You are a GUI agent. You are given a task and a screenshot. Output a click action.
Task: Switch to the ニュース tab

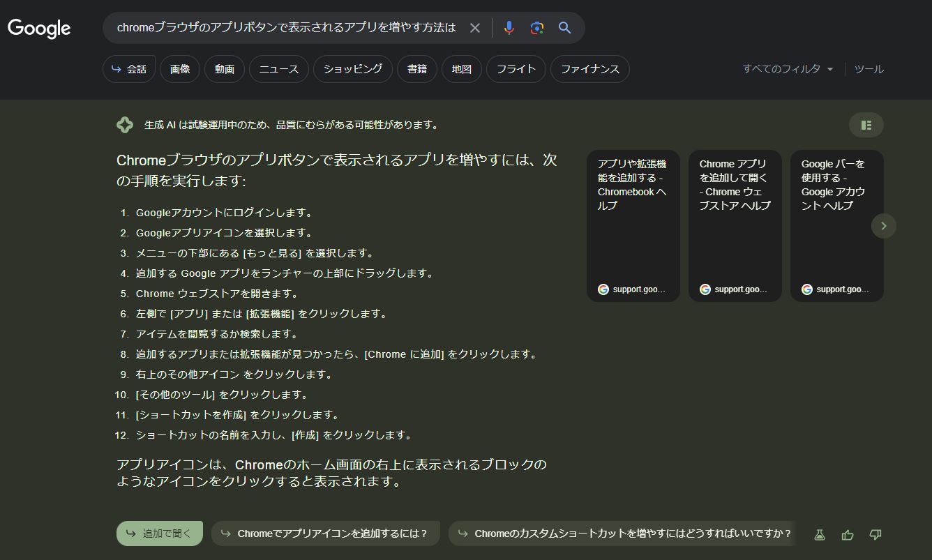[x=278, y=69]
